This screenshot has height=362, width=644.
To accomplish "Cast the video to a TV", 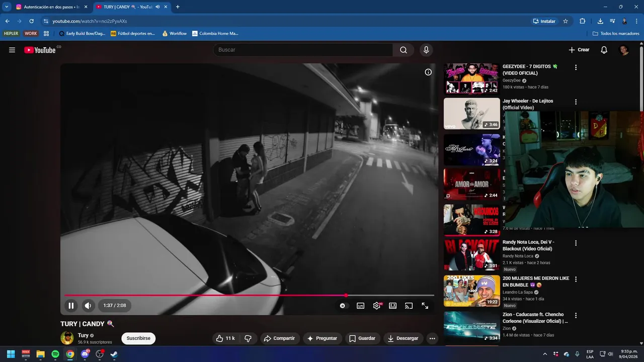I will click(409, 306).
